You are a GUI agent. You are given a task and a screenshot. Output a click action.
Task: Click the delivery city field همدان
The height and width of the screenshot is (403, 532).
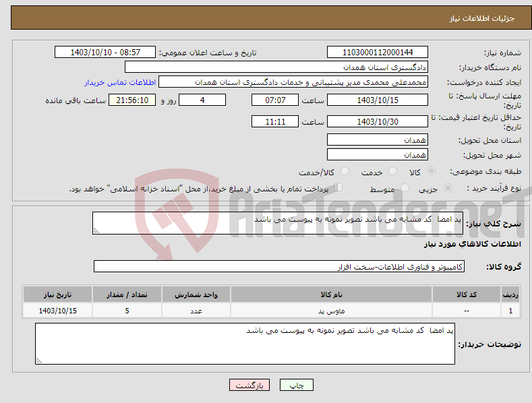(x=378, y=155)
